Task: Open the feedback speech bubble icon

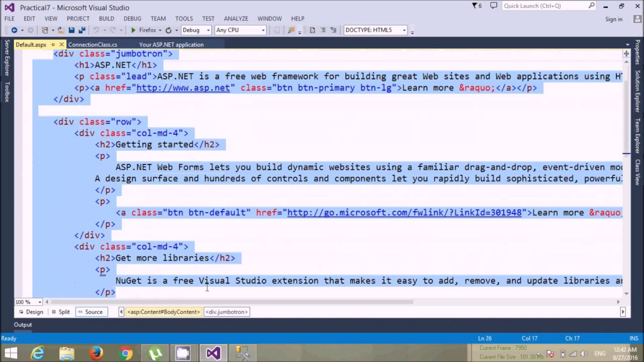Action: point(494,6)
